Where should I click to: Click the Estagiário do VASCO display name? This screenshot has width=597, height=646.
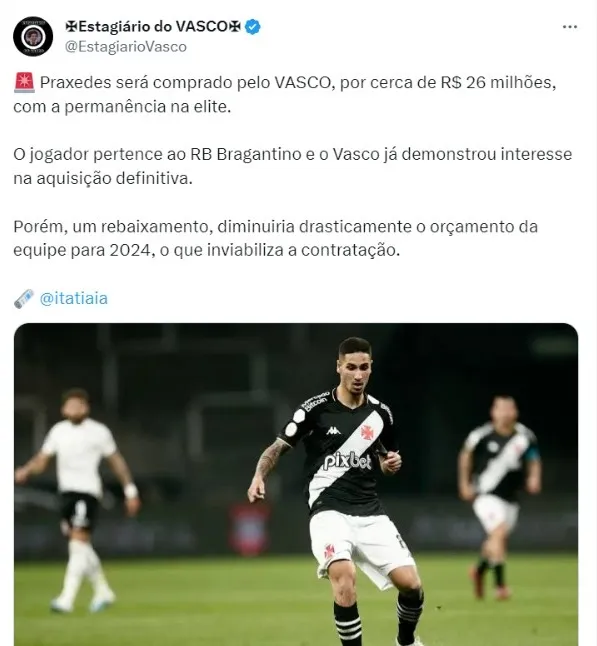click(x=153, y=27)
